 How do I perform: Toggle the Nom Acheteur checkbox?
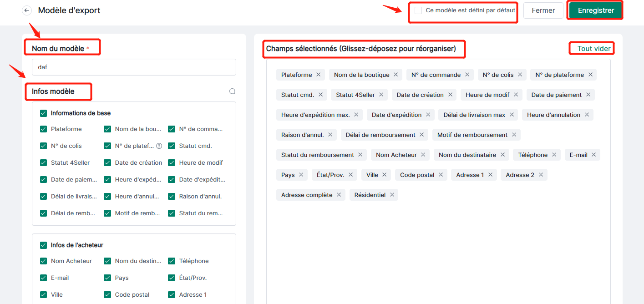(44, 261)
